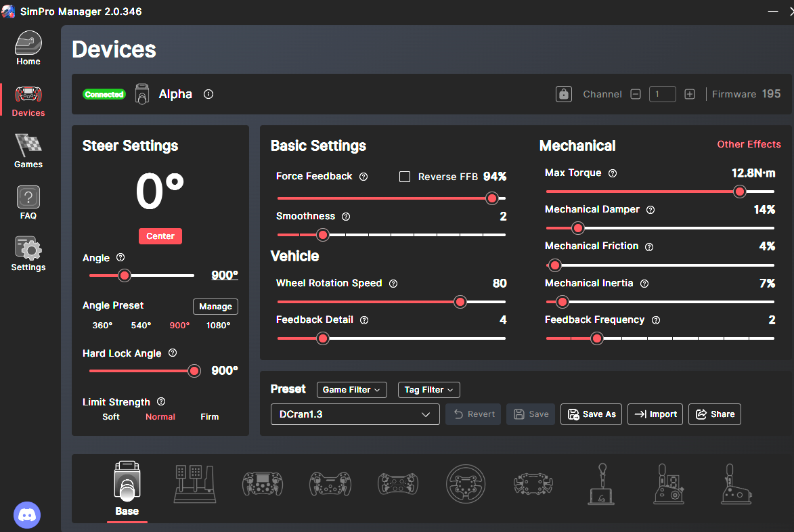The height and width of the screenshot is (532, 794).
Task: Show help for Smoothness
Action: pyautogui.click(x=346, y=217)
